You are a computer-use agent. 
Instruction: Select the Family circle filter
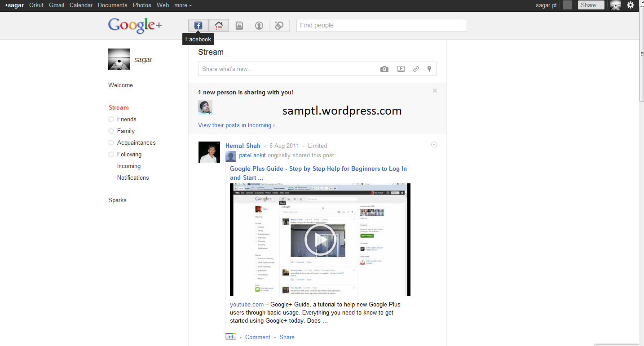[121, 131]
